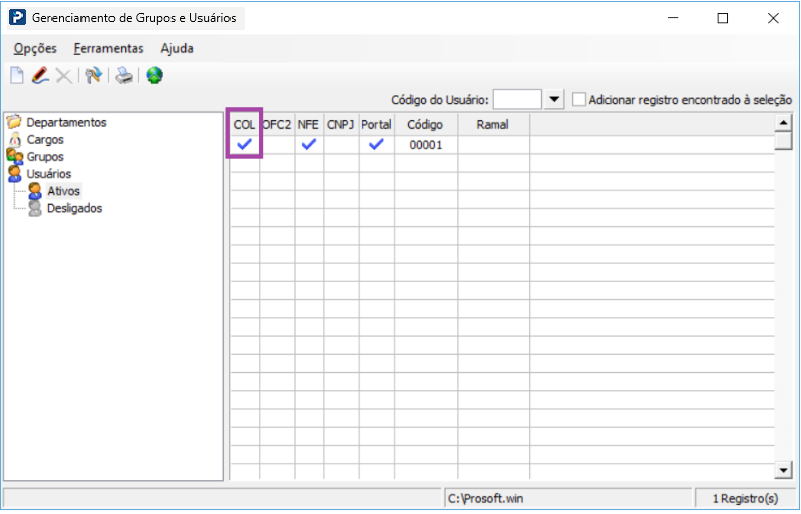Image resolution: width=801 pixels, height=514 pixels.
Task: Enable Adicionar registro encontrado à seleção checkbox
Action: click(x=579, y=99)
